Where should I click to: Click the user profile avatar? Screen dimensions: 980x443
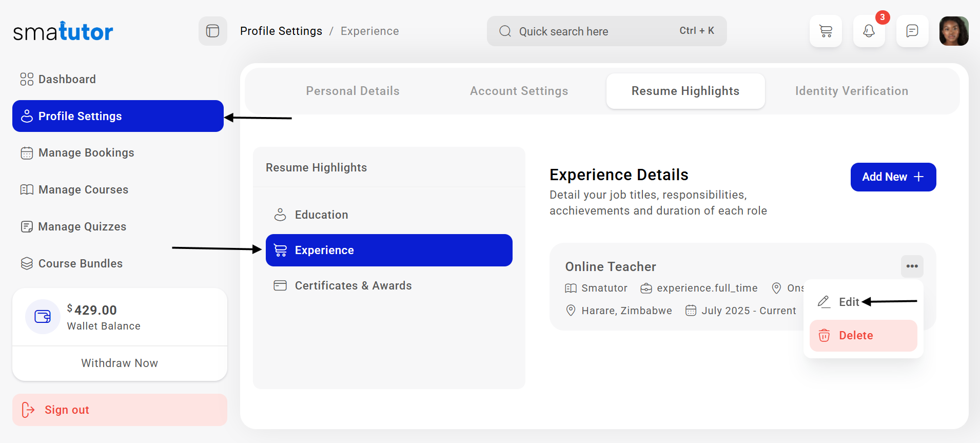click(x=953, y=31)
